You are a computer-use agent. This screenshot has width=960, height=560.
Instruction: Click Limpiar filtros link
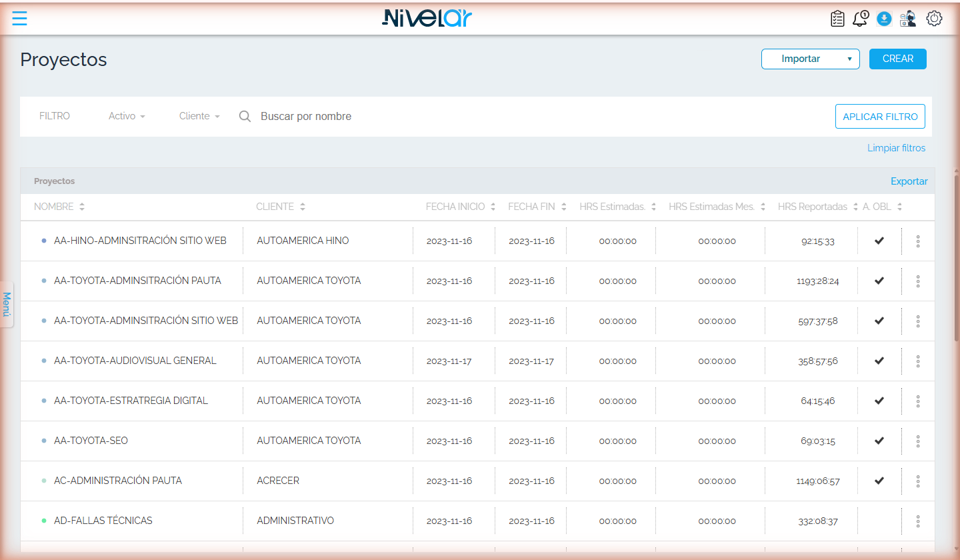click(896, 148)
